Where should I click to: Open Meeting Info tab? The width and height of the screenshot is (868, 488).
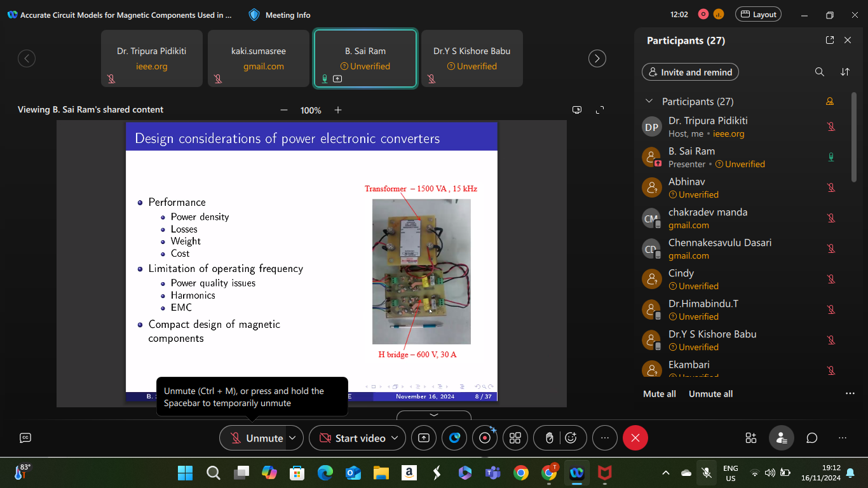click(280, 15)
